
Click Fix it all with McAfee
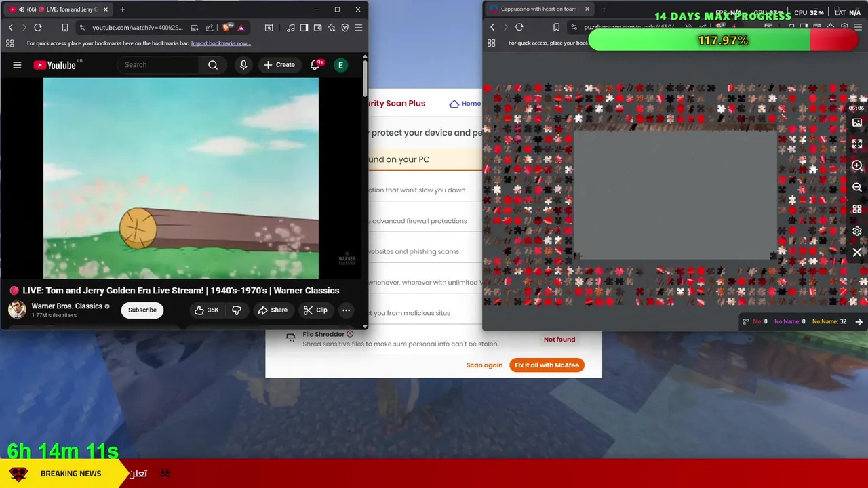click(547, 365)
